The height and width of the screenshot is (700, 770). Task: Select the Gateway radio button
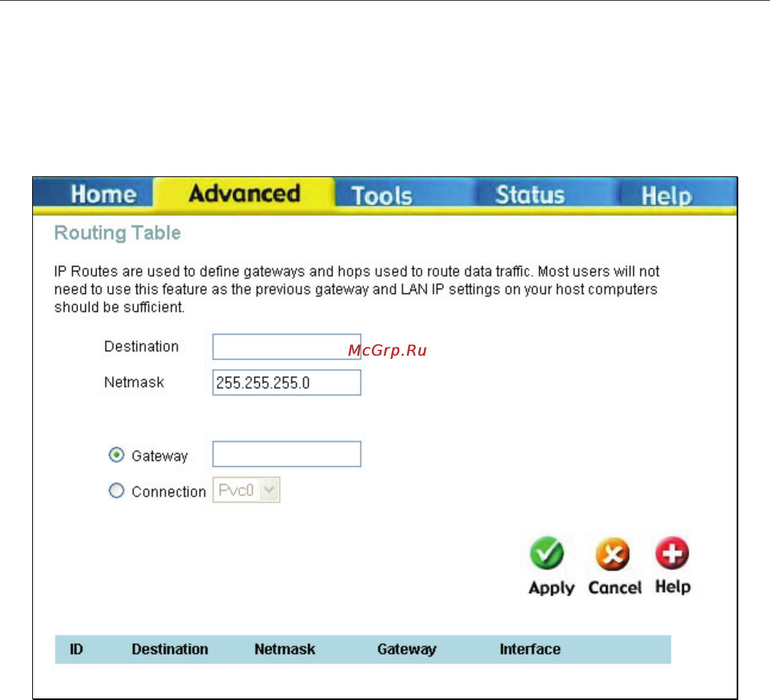[116, 455]
